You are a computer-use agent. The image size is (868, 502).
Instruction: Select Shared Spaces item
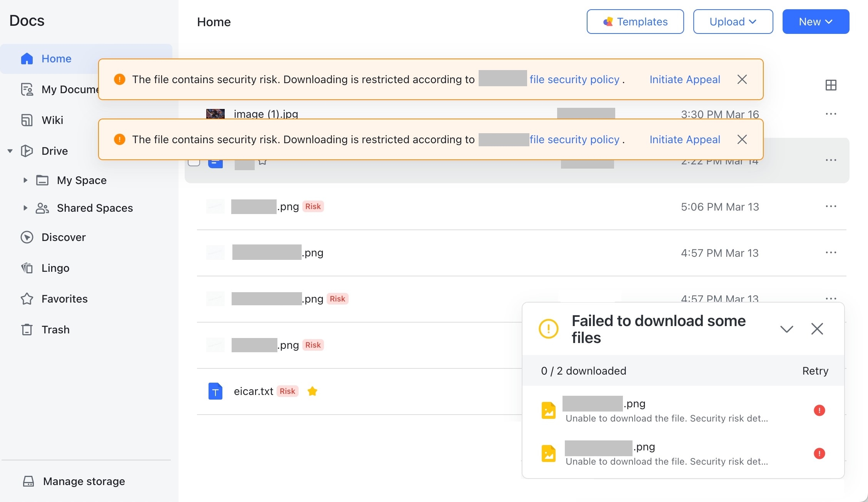coord(95,208)
